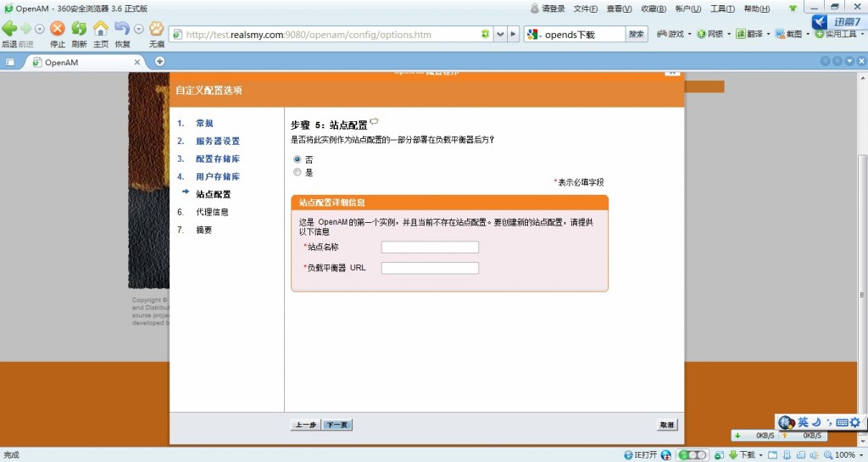Image resolution: width=868 pixels, height=462 pixels.
Task: Select the 否 radio option
Action: (x=298, y=159)
